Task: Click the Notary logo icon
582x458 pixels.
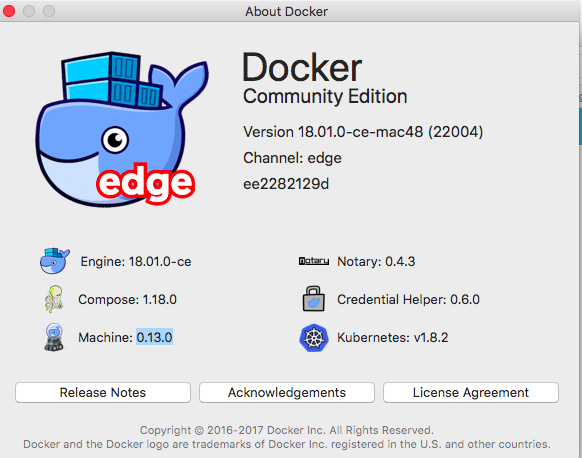Action: click(314, 261)
